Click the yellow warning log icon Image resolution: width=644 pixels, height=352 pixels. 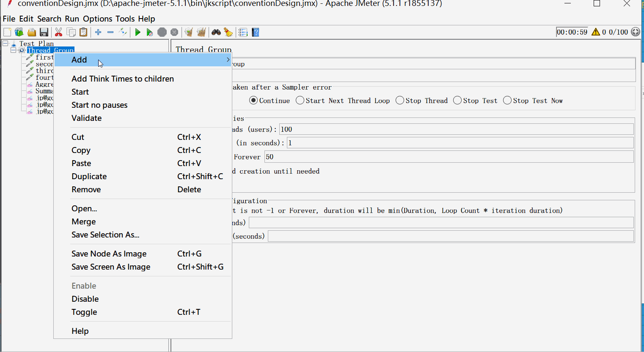click(x=596, y=32)
